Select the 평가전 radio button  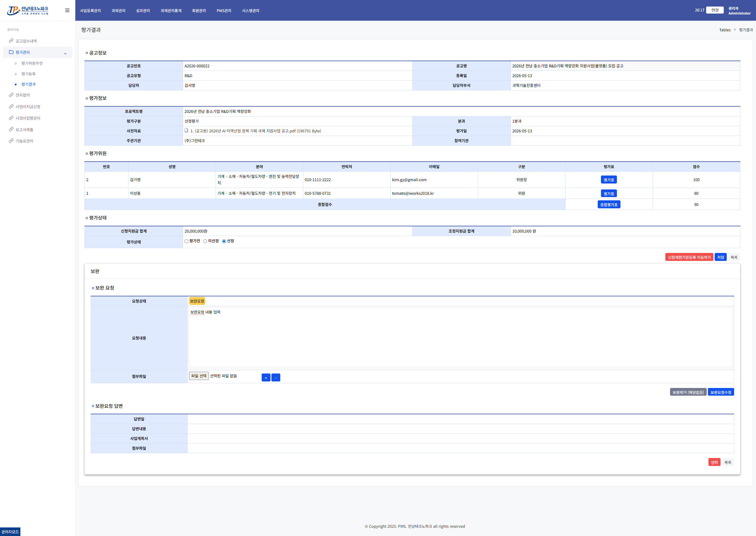pyautogui.click(x=187, y=241)
